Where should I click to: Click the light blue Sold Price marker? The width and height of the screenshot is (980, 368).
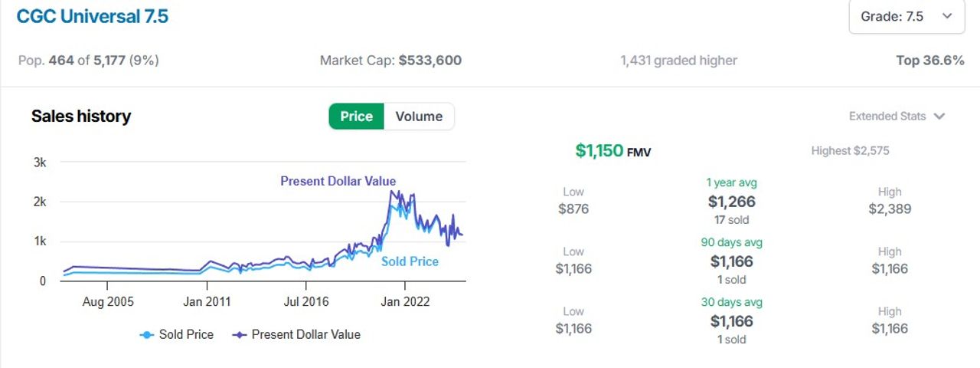point(146,335)
